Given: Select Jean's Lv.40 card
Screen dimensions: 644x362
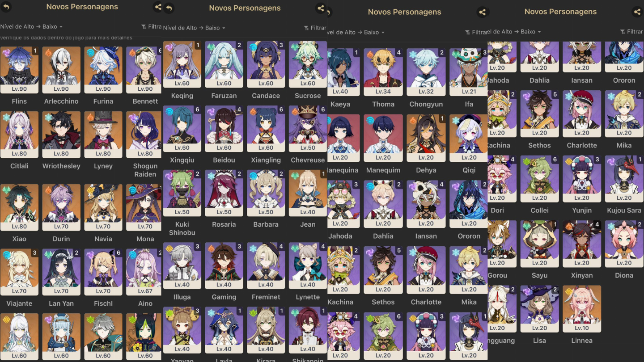Looking at the screenshot, I should pos(308,193).
